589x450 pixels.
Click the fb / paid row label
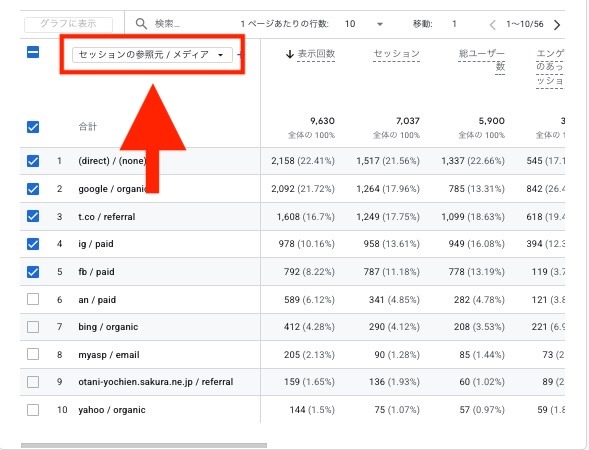96,272
